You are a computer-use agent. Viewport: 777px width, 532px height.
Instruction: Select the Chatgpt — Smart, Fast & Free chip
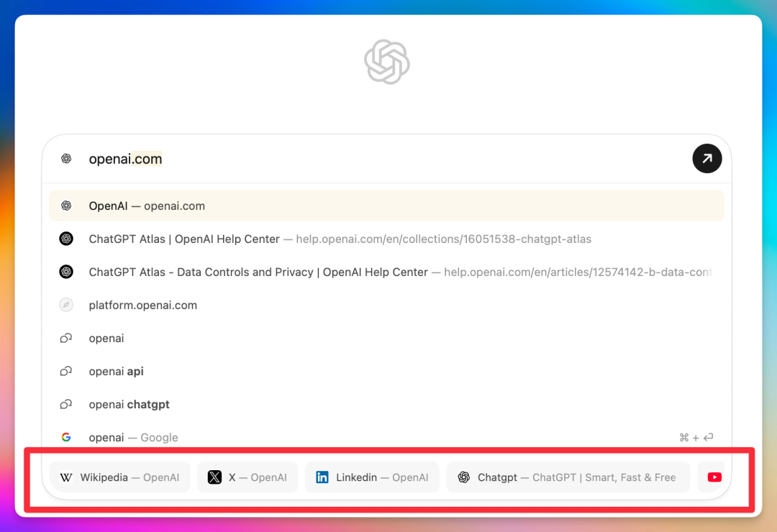(568, 477)
